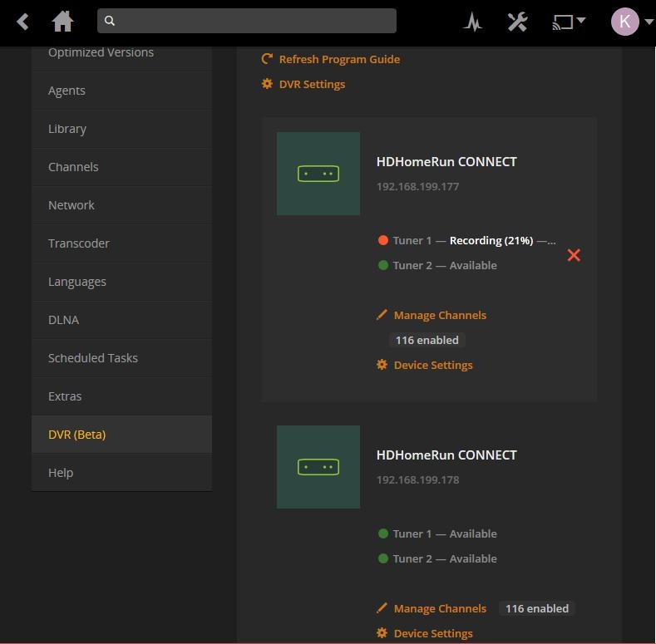The height and width of the screenshot is (644, 656).
Task: Expand the account dropdown arrow beside avatar
Action: pos(649,22)
